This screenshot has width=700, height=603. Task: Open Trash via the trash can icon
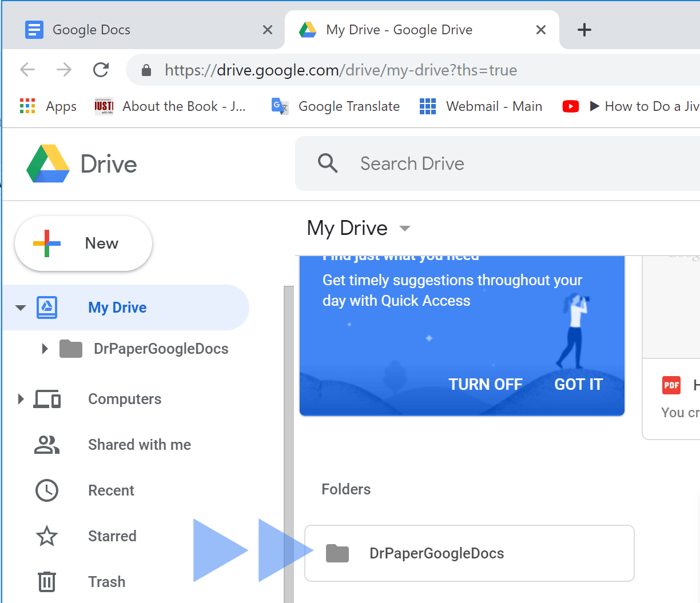(x=46, y=582)
